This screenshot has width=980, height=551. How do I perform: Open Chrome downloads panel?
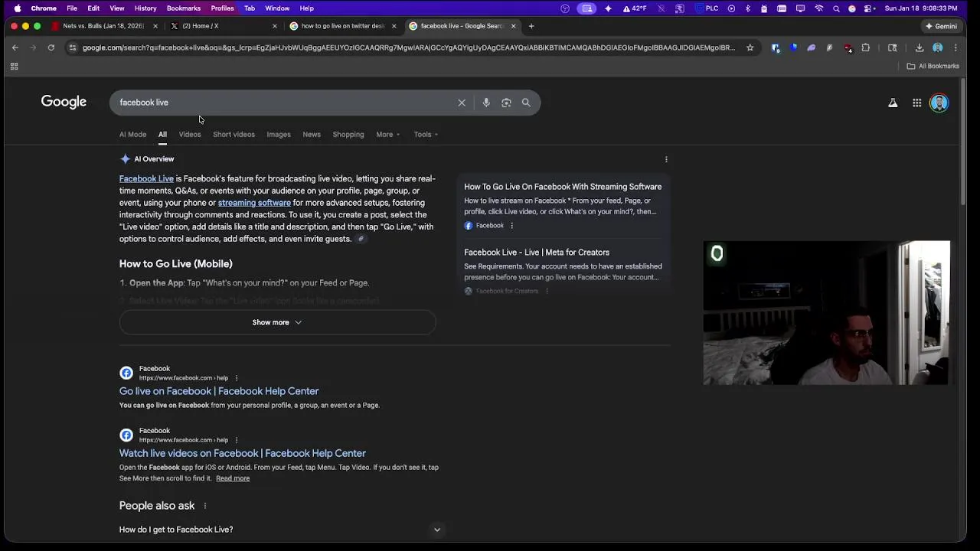click(x=920, y=47)
